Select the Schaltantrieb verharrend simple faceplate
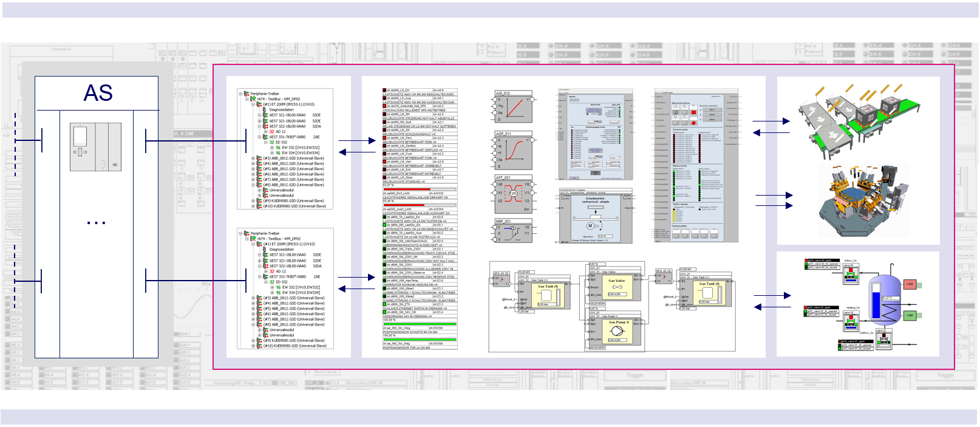This screenshot has width=980, height=427. (x=596, y=216)
